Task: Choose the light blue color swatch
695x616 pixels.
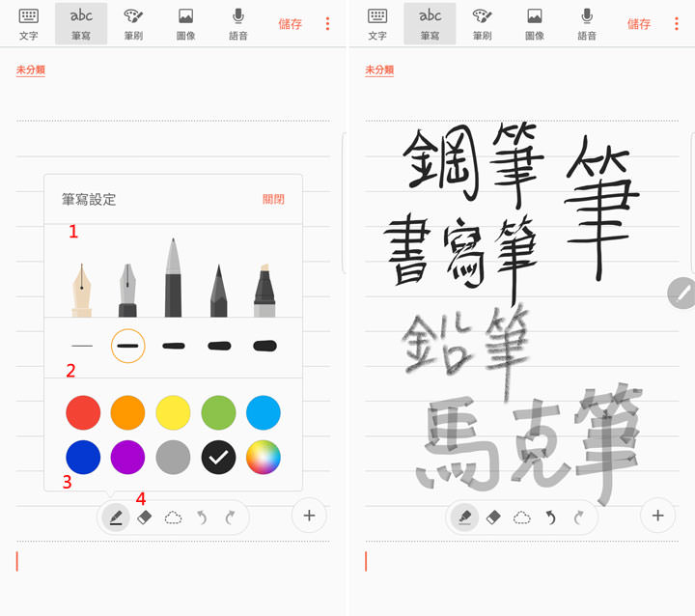Action: (264, 412)
